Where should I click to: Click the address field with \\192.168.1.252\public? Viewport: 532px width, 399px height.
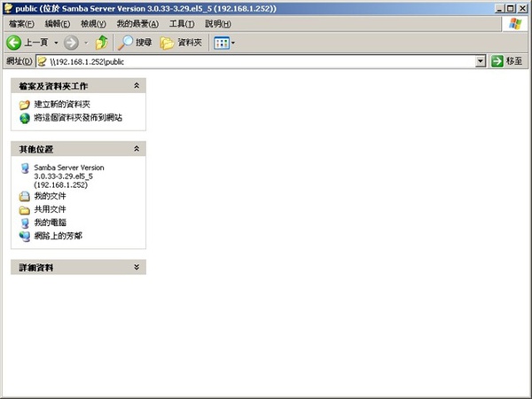pyautogui.click(x=256, y=61)
